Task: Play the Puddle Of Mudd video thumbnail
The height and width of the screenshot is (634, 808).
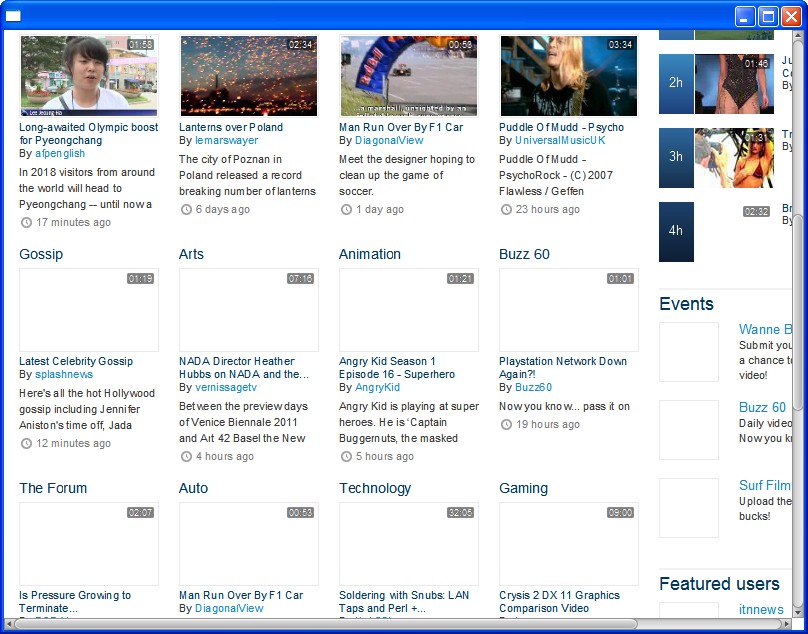Action: 568,76
